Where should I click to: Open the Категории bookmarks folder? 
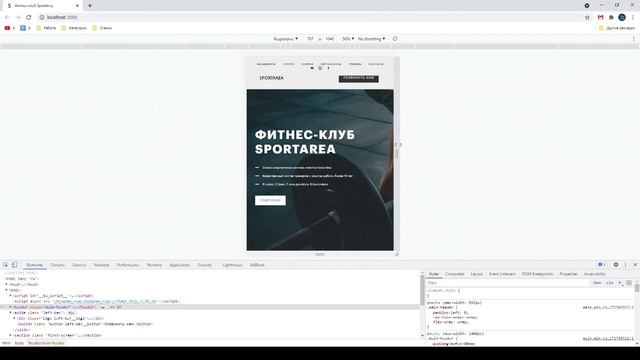(74, 28)
